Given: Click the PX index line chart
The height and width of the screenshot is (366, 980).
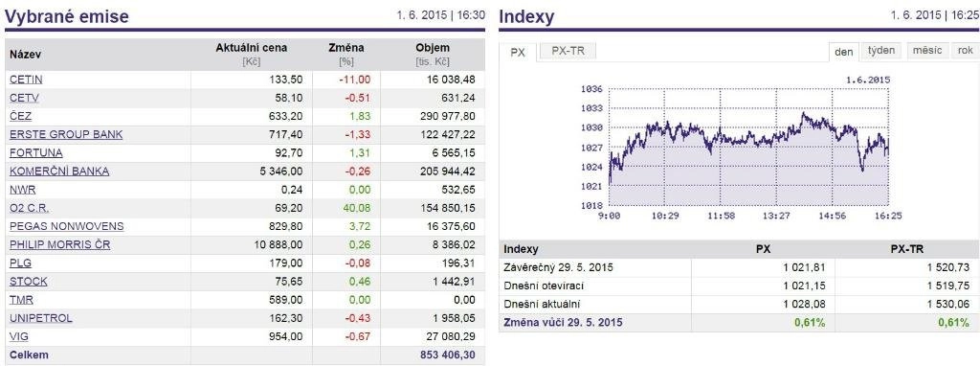Looking at the screenshot, I should (748, 147).
